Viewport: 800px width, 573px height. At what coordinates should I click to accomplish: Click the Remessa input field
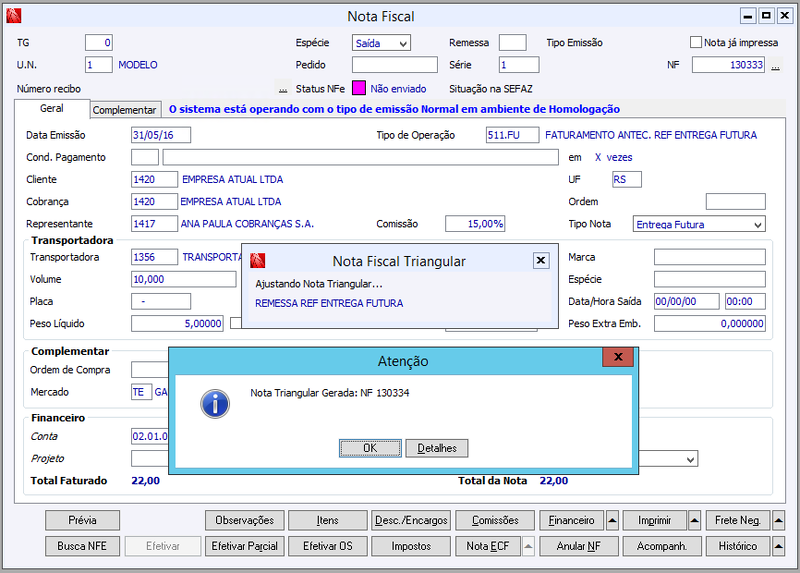512,43
